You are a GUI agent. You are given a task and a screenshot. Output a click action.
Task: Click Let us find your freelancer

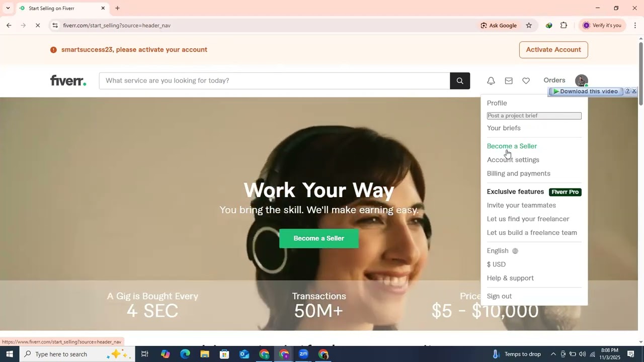[x=528, y=219]
